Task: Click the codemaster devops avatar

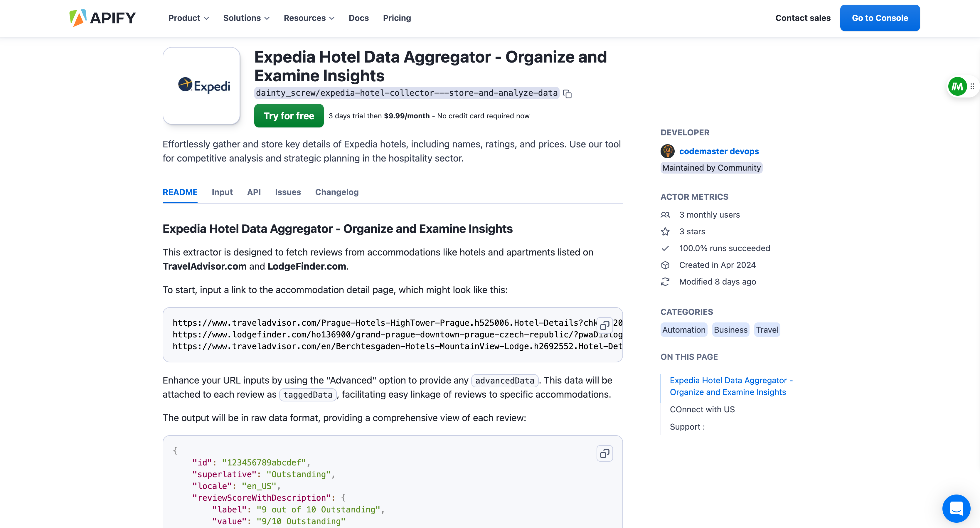Action: pyautogui.click(x=667, y=151)
